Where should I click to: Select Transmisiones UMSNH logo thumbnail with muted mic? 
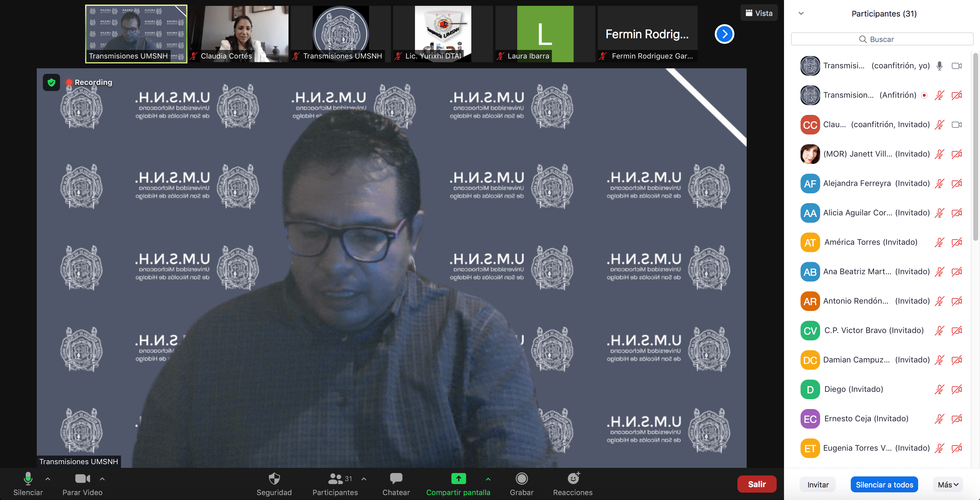coord(341,34)
